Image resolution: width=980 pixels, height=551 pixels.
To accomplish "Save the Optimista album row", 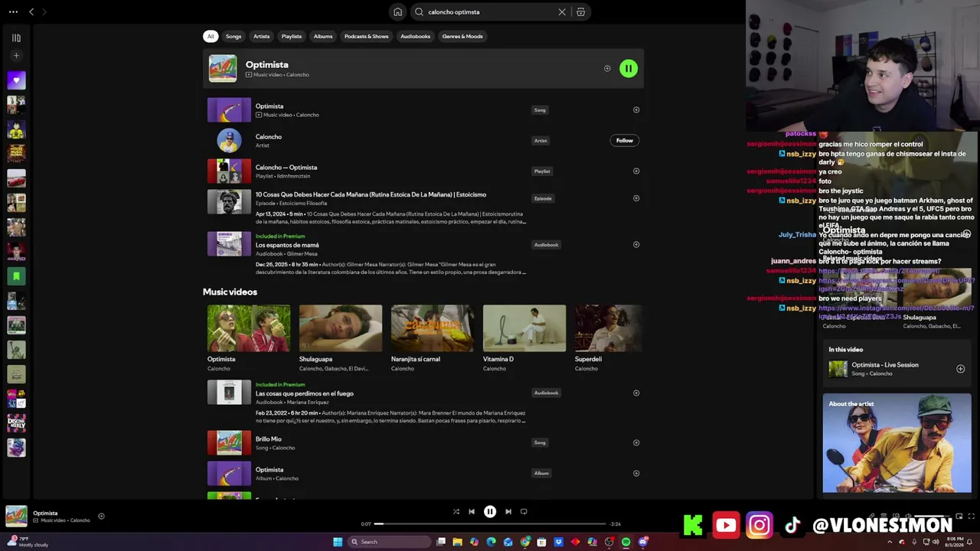I will 636,474.
